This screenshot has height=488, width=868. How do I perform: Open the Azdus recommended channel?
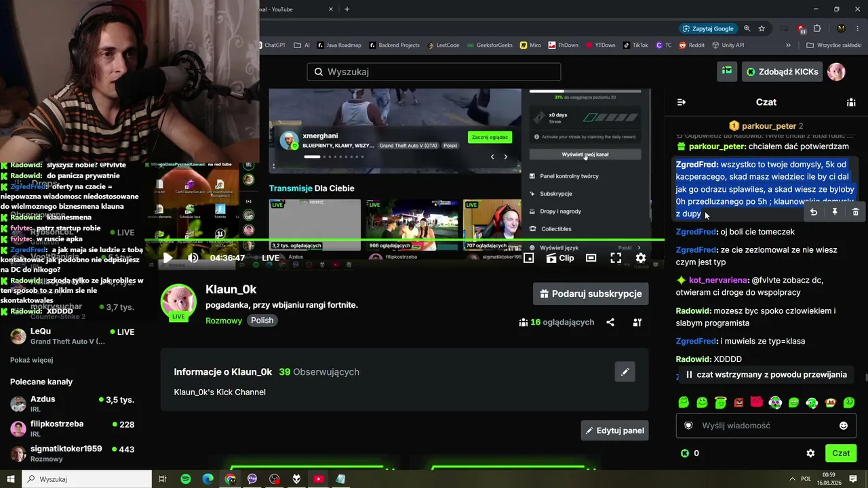tap(72, 404)
